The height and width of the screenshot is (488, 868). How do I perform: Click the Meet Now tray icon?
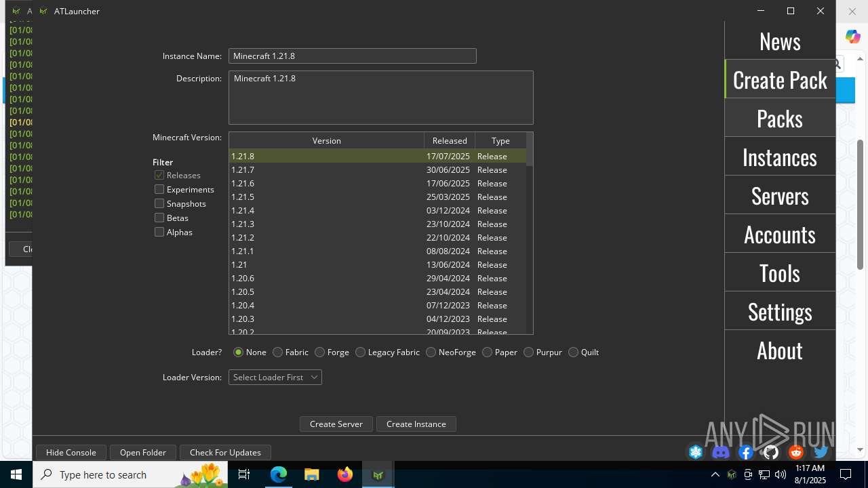click(x=748, y=474)
